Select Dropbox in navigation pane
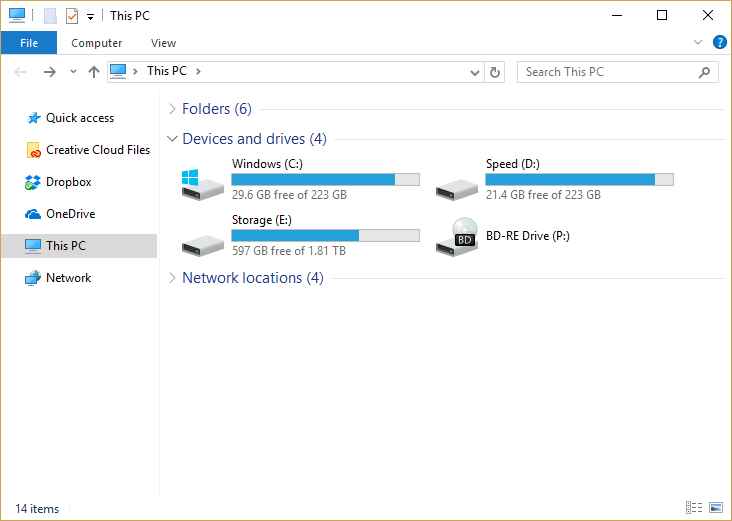732x521 pixels. click(69, 182)
